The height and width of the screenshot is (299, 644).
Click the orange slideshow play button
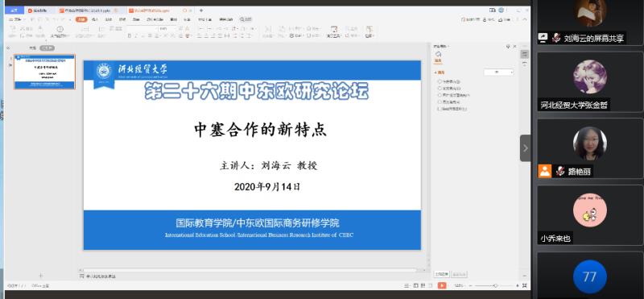(x=441, y=285)
